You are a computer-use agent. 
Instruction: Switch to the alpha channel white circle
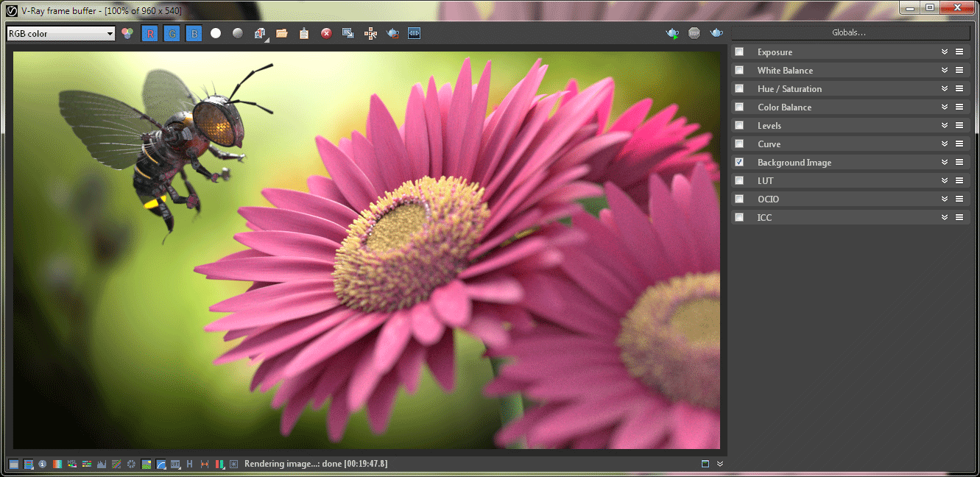pos(216,33)
